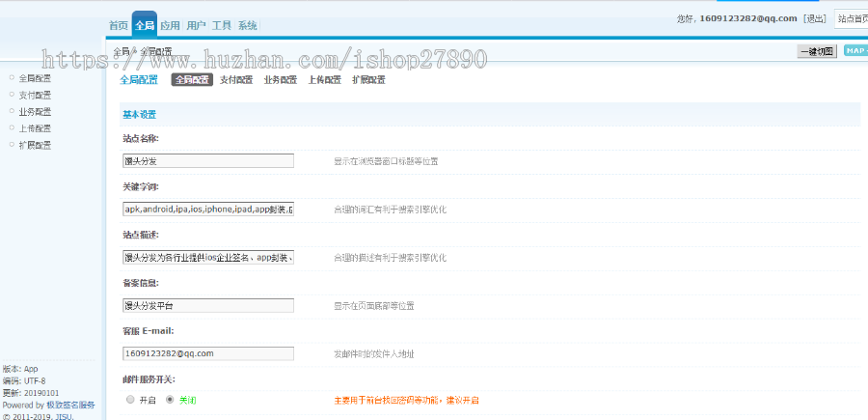868x420 pixels.
Task: Click the 编码: UTF-8 footer text
Action: pyautogui.click(x=24, y=380)
